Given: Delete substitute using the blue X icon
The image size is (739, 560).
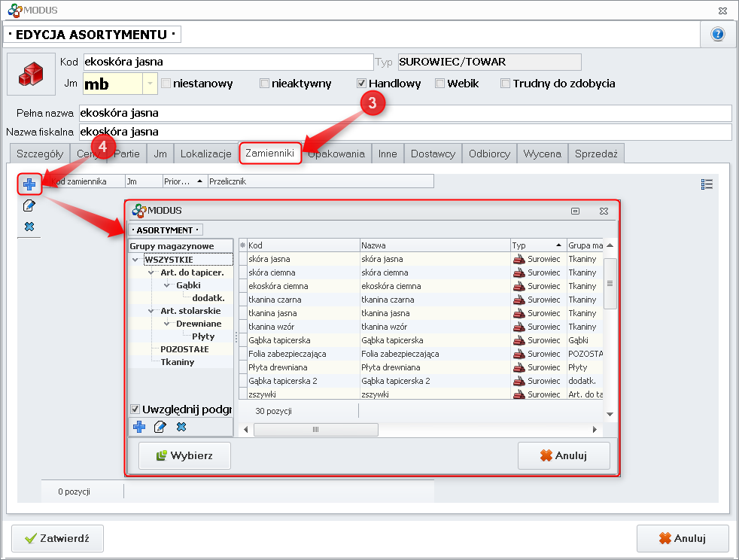Looking at the screenshot, I should [x=29, y=227].
